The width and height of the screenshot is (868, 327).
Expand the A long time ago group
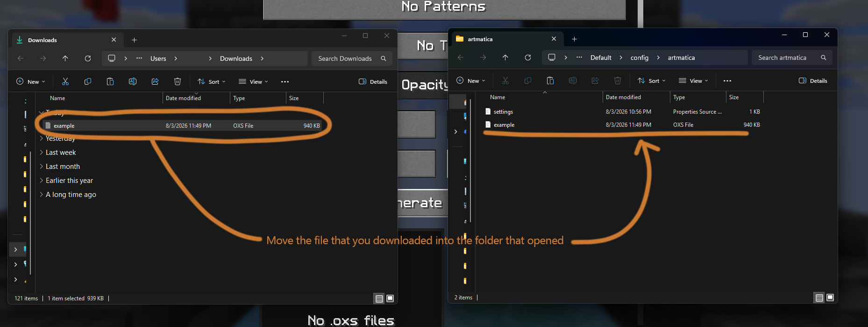click(x=41, y=195)
